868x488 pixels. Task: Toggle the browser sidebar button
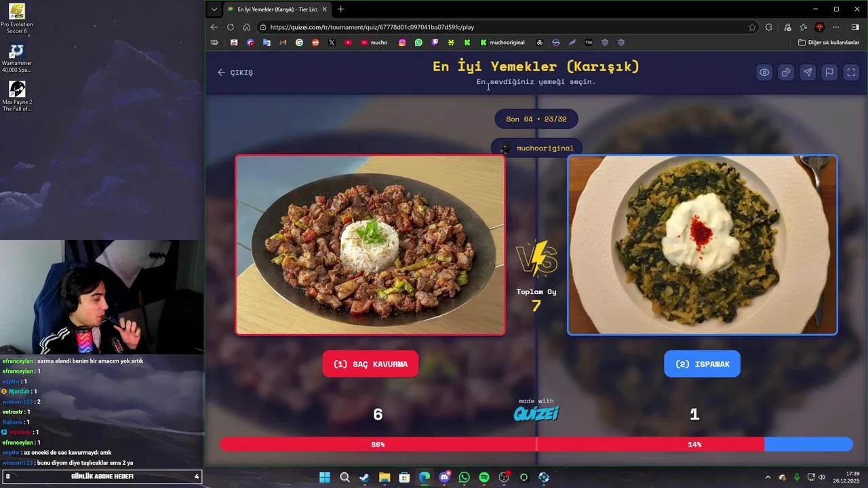[855, 27]
